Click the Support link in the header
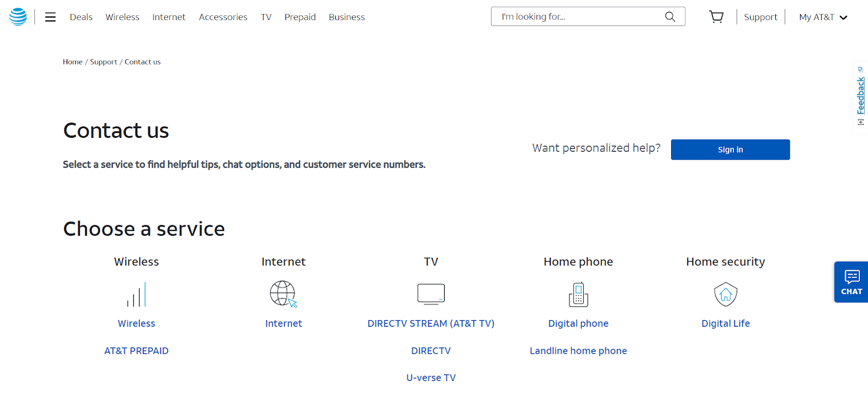Image resolution: width=868 pixels, height=394 pixels. pyautogui.click(x=761, y=17)
